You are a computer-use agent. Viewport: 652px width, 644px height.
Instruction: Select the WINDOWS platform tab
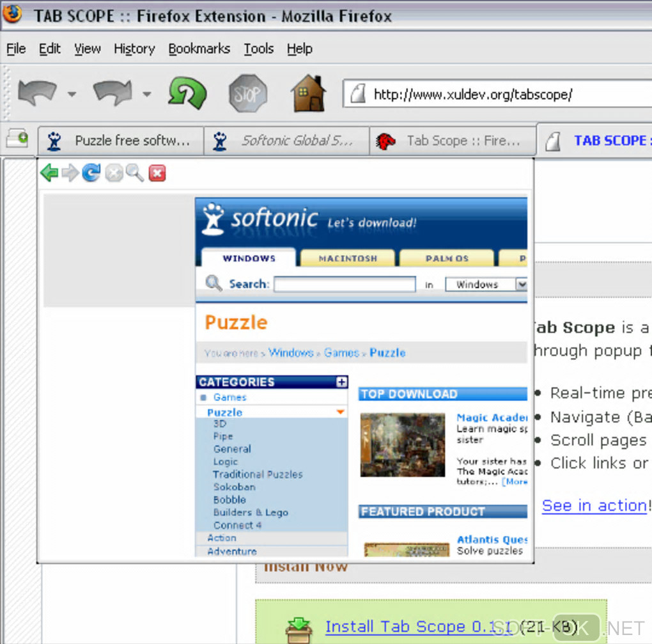click(249, 258)
